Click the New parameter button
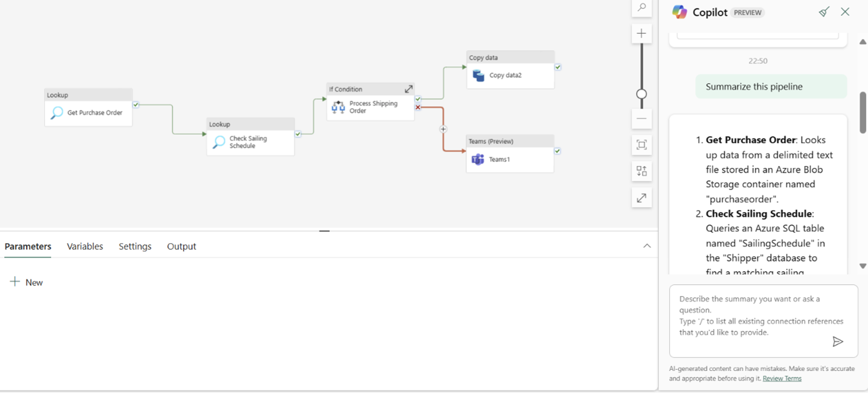The image size is (868, 402). click(26, 282)
